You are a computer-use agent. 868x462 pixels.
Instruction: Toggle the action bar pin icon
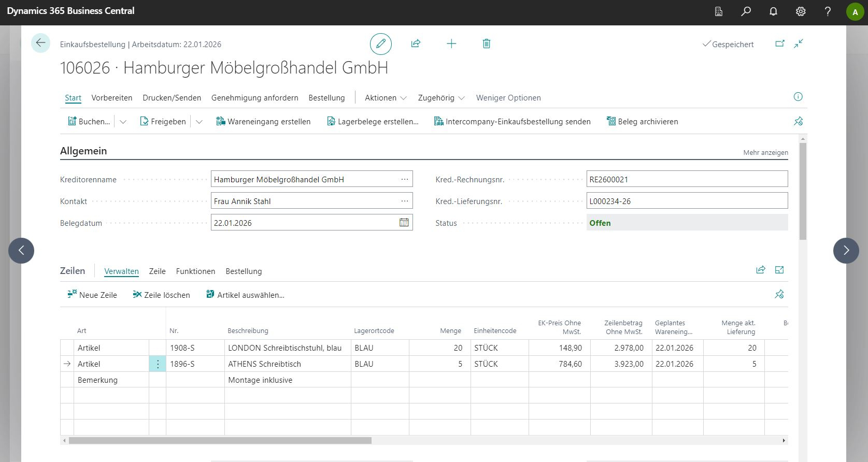click(798, 121)
